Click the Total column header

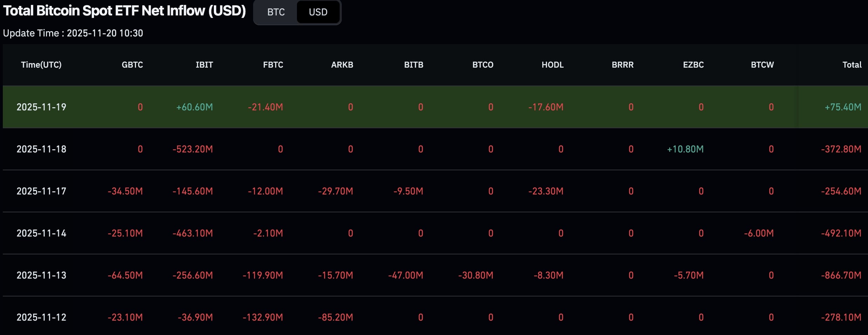(852, 65)
